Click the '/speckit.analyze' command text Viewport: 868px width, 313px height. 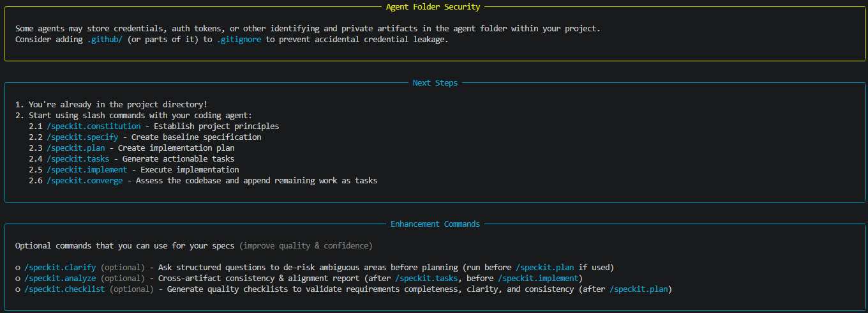[x=60, y=279]
